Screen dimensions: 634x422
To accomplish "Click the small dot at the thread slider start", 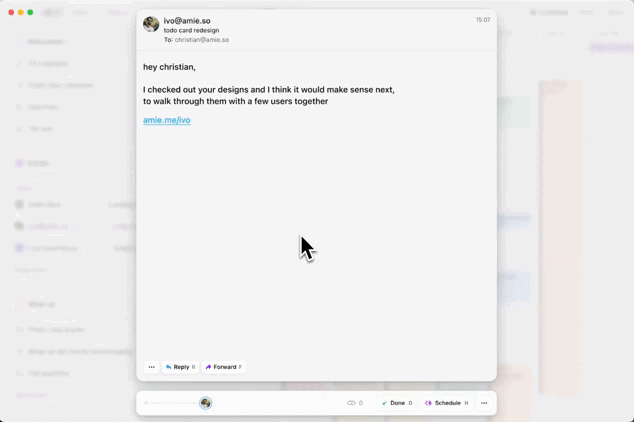I will pyautogui.click(x=146, y=403).
